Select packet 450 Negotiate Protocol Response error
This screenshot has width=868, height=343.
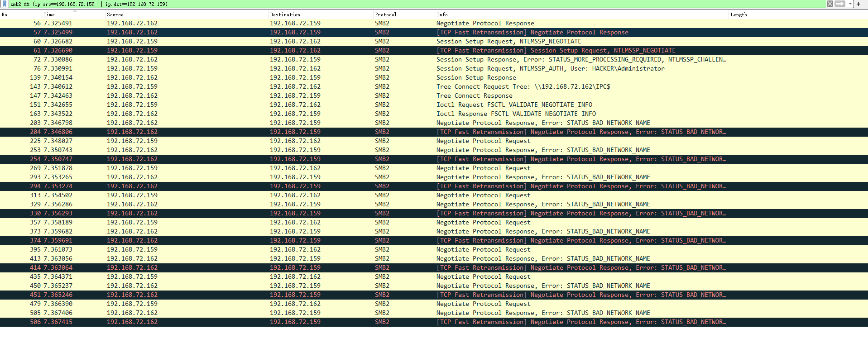coord(434,286)
